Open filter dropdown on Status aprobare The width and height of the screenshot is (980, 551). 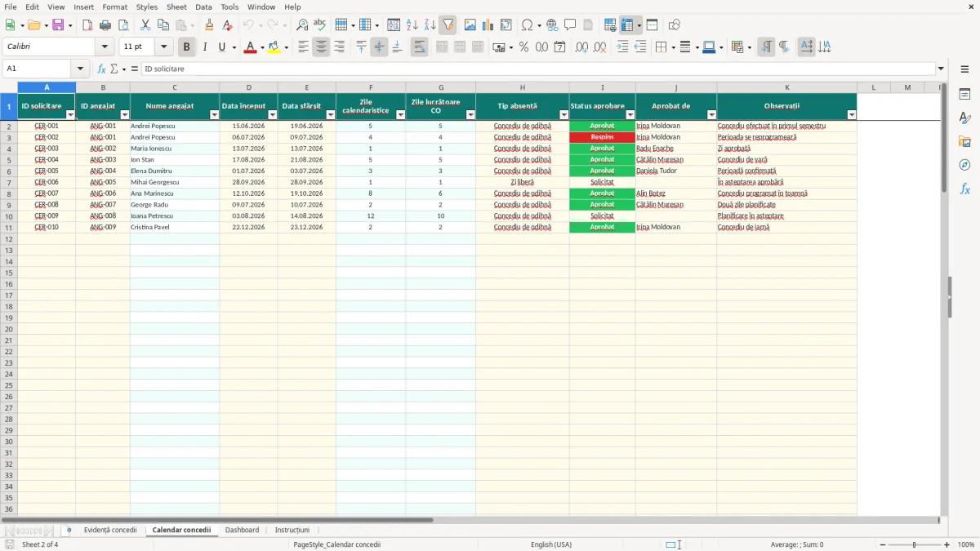(x=630, y=115)
